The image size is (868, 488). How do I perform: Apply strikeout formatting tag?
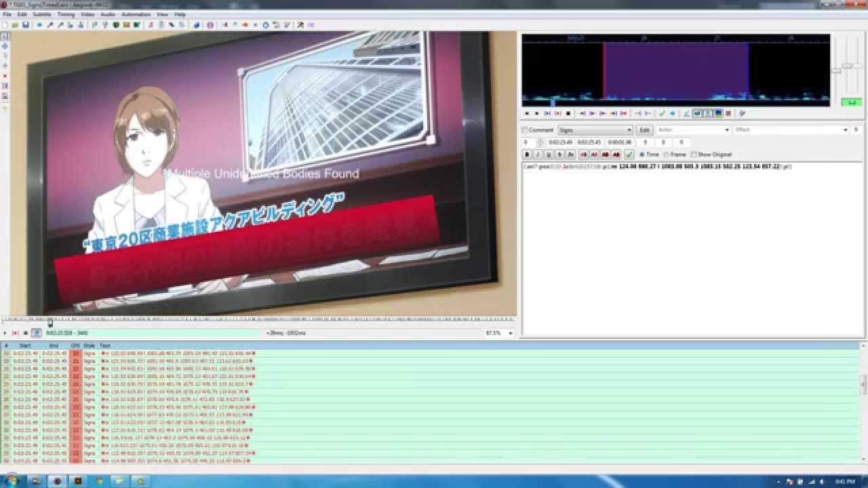(559, 155)
